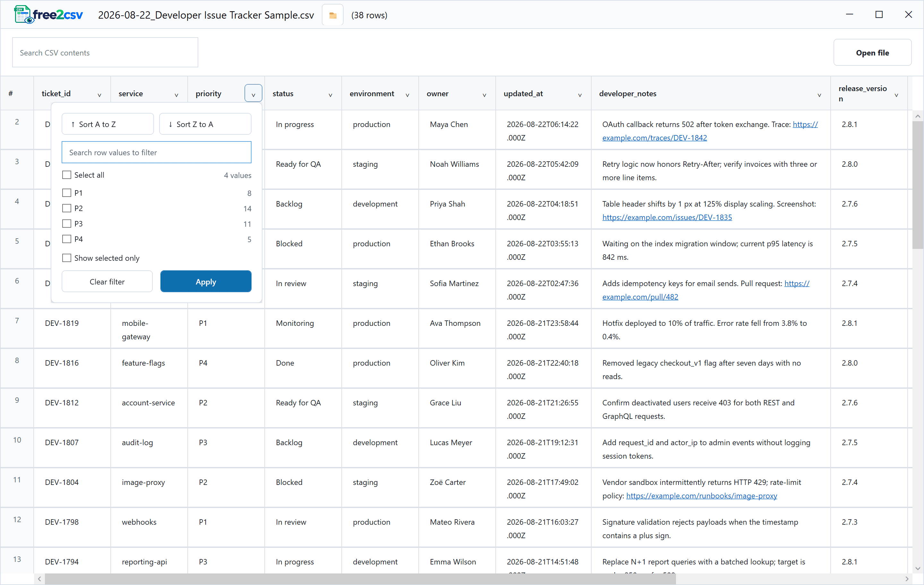924x585 pixels.
Task: Open the issues/DEV-1835 link
Action: click(667, 217)
